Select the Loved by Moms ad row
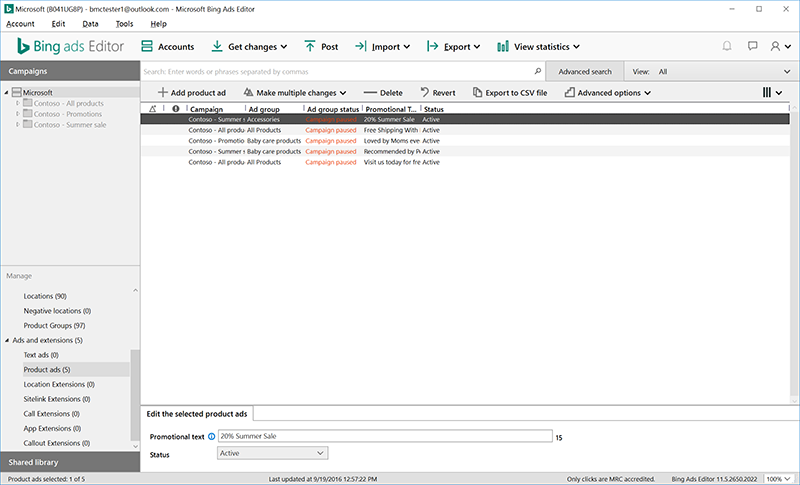800x485 pixels. tap(465, 141)
